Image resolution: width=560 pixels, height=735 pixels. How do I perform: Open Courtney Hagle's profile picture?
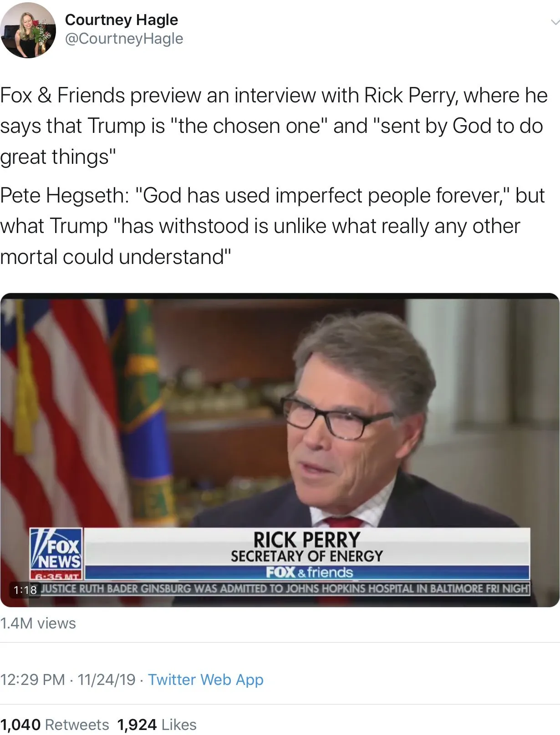pyautogui.click(x=28, y=30)
